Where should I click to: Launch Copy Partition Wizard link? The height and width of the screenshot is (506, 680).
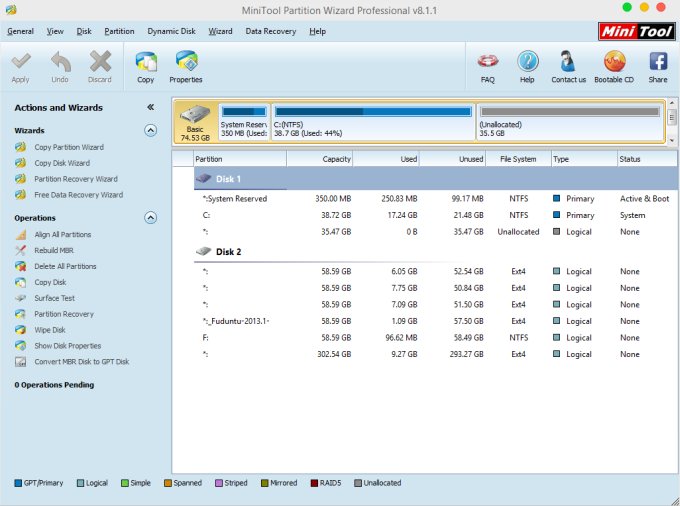pos(69,147)
